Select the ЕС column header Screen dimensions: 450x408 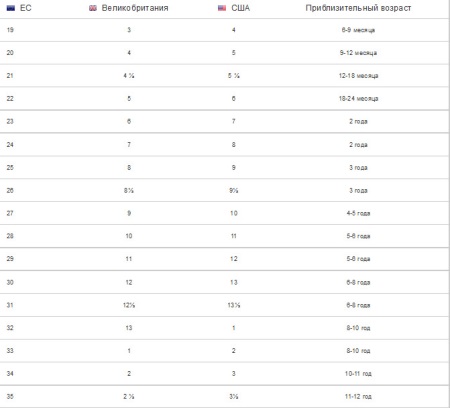click(x=26, y=8)
